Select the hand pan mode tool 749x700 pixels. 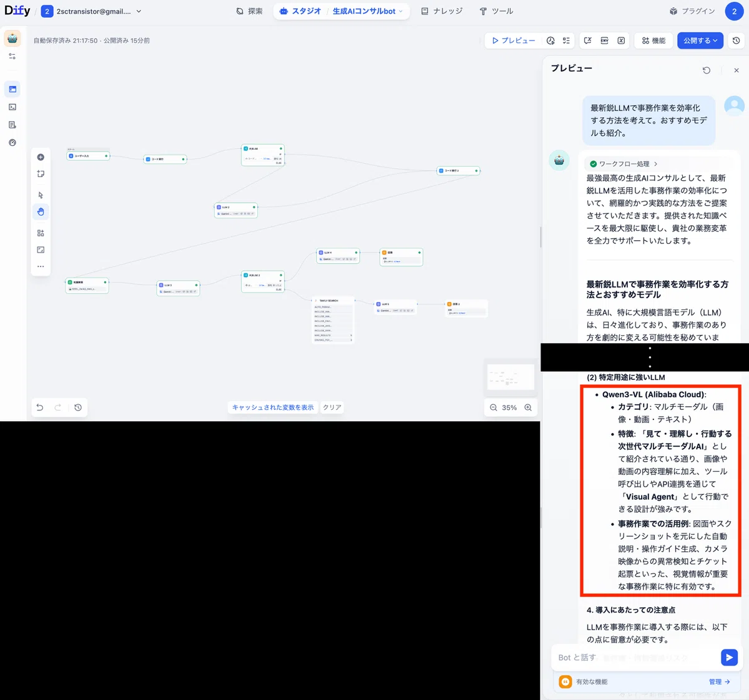(x=41, y=212)
